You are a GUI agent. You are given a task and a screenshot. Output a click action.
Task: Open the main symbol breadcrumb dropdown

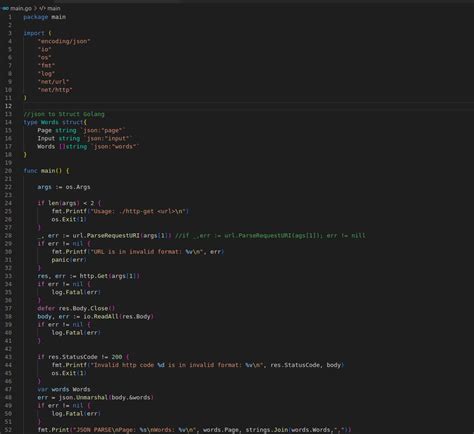54,8
